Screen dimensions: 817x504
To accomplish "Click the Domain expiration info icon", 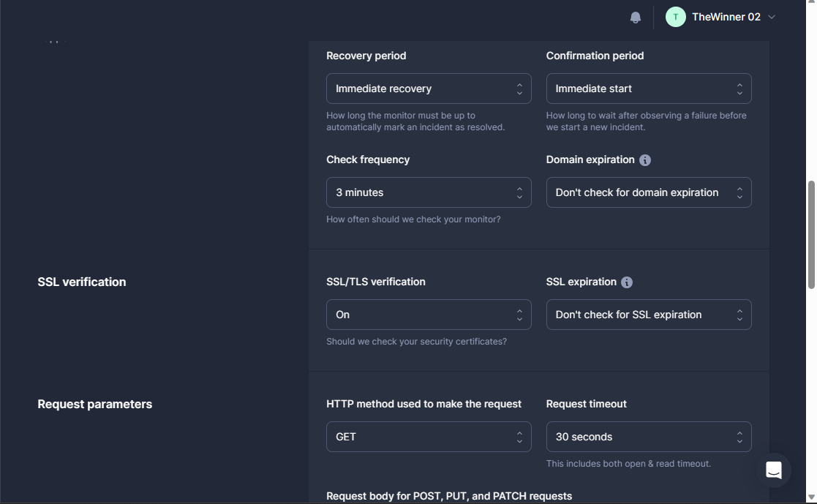I will 645,160.
